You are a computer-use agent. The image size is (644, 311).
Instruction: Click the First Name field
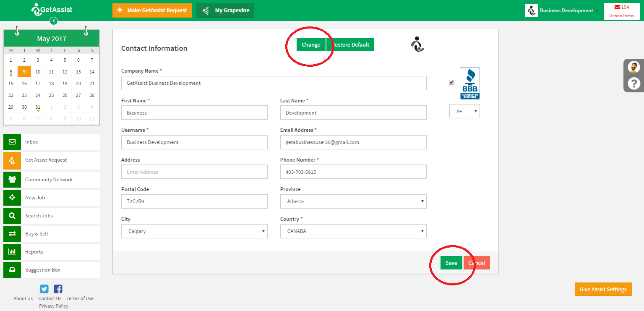point(194,112)
